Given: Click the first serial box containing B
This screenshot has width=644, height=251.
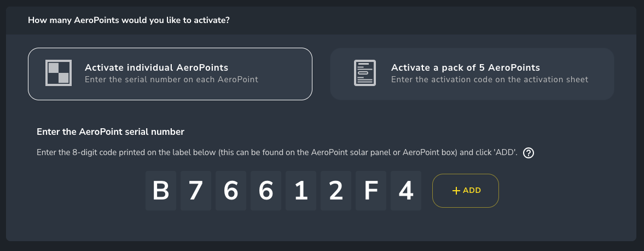Looking at the screenshot, I should point(161,190).
